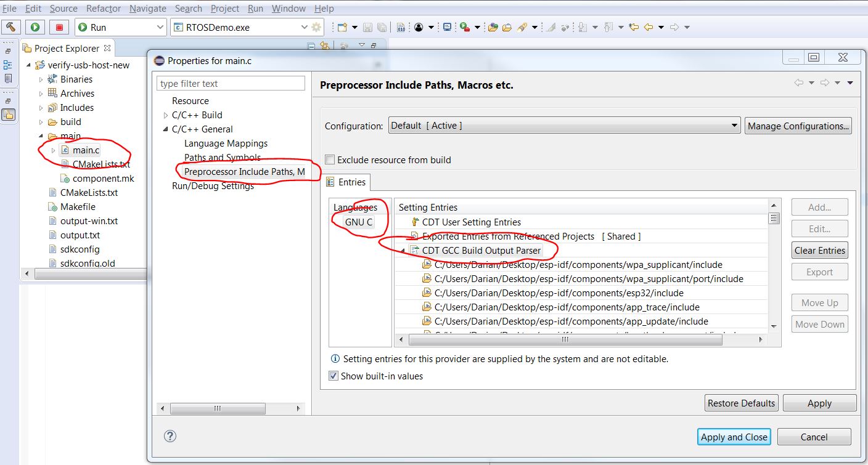Viewport: 868px width, 465px height.
Task: Click the Cancel button
Action: pos(814,437)
